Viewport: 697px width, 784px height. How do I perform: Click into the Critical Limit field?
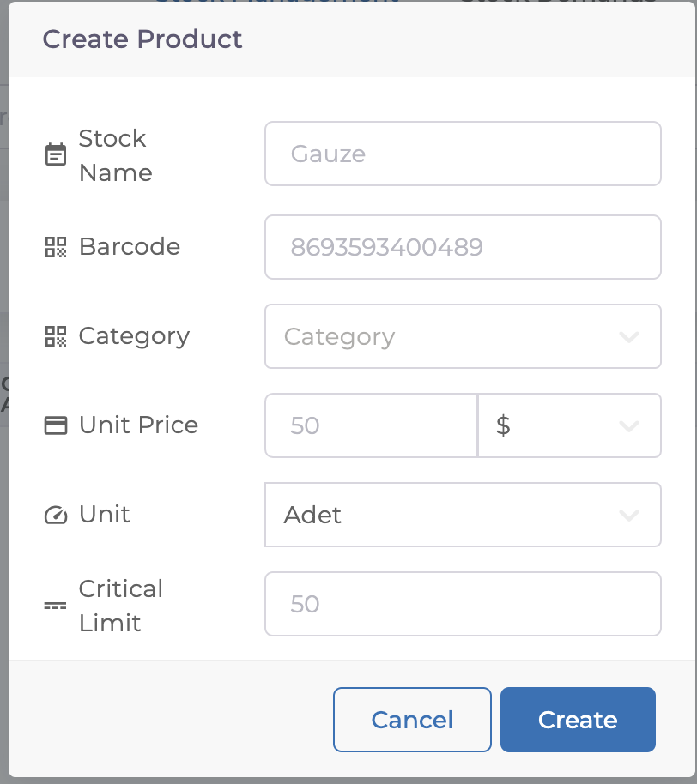(463, 604)
